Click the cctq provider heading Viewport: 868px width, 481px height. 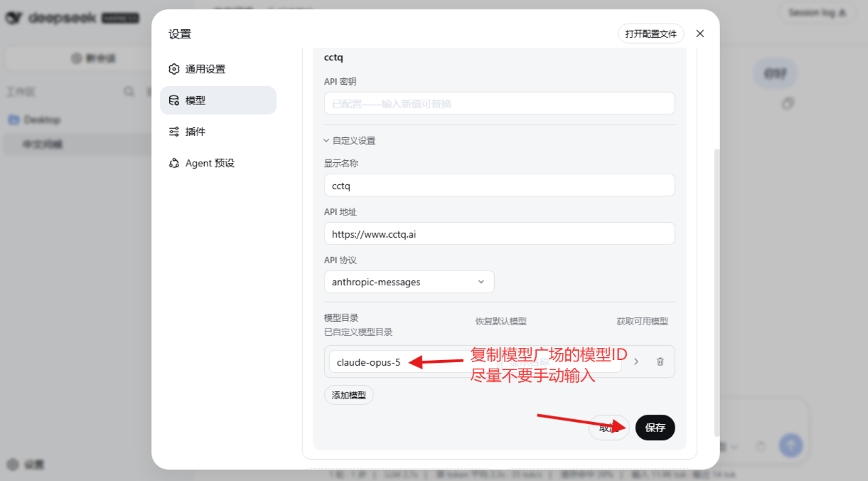coord(333,57)
